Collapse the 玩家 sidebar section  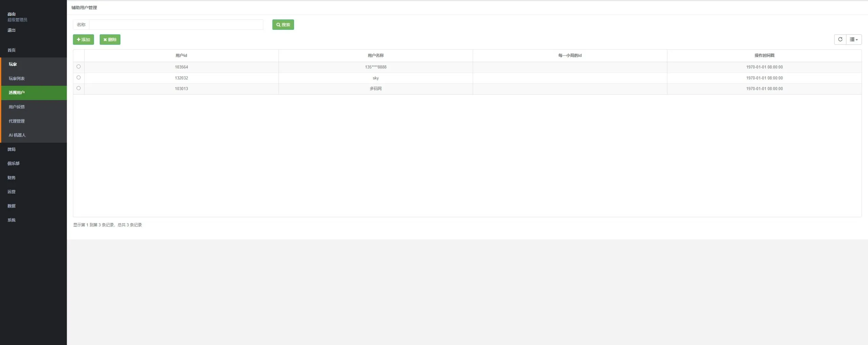(x=34, y=64)
